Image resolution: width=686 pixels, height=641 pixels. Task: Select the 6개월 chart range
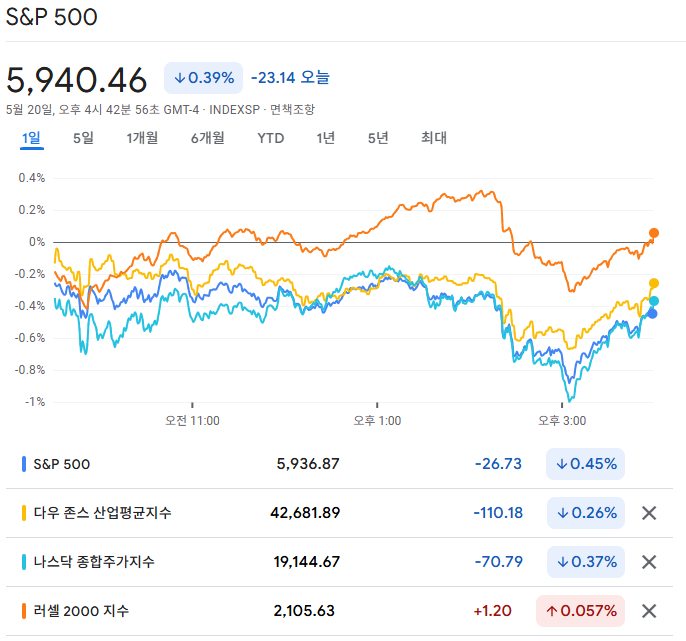207,138
